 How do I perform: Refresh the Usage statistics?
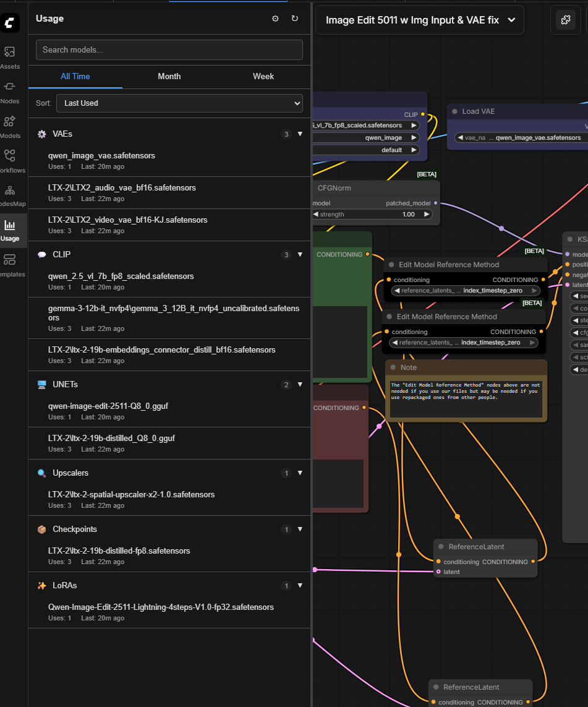(x=295, y=19)
